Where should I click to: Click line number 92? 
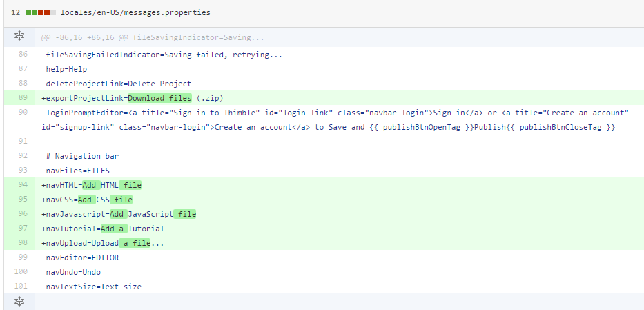click(23, 155)
